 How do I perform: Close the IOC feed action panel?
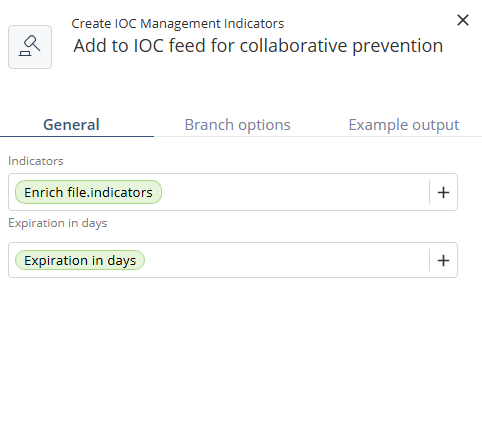coord(463,20)
